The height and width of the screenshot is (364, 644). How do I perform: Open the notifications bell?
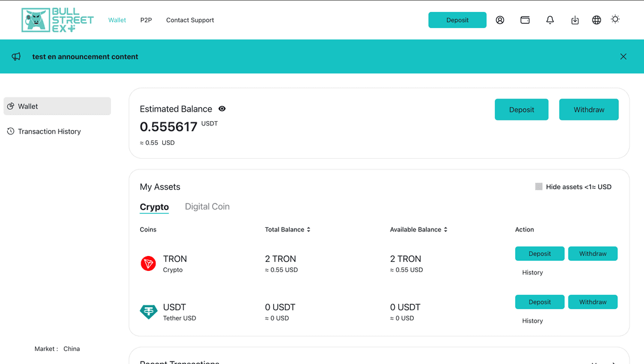click(550, 20)
